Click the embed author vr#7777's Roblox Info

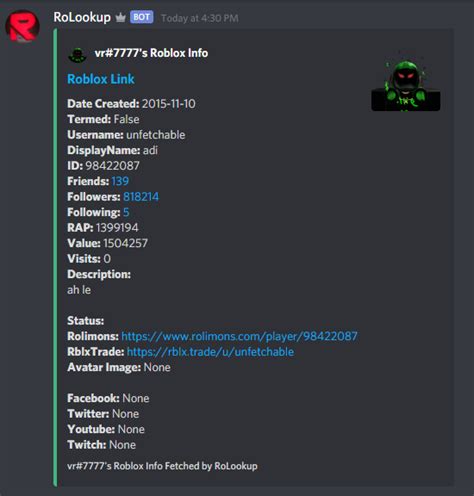click(151, 53)
